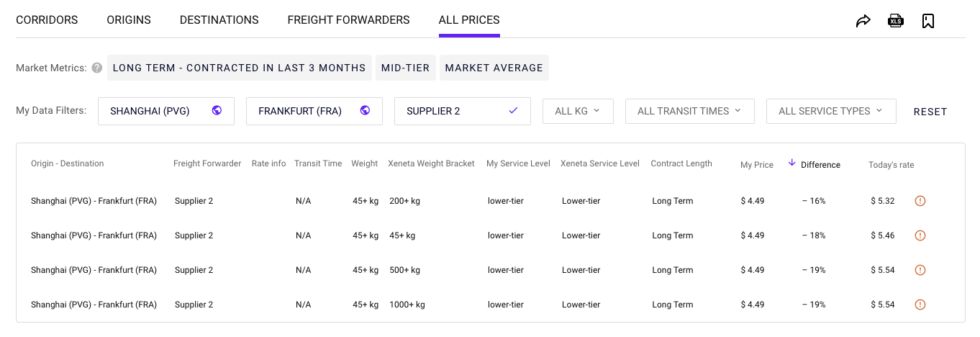980x337 pixels.
Task: Open the Freight Forwarders tab
Action: pyautogui.click(x=348, y=20)
